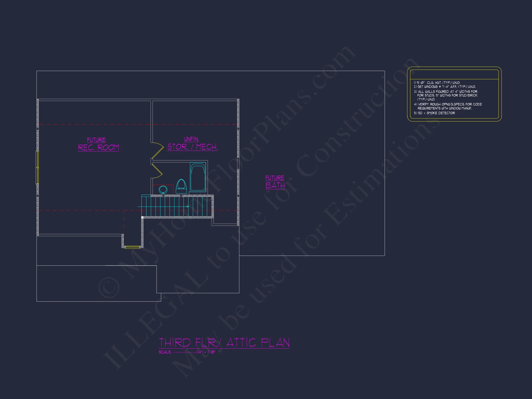Click the VERIFY ROUGH OPNG'S note line
Viewport: 532px width, 399px height.
[448, 104]
